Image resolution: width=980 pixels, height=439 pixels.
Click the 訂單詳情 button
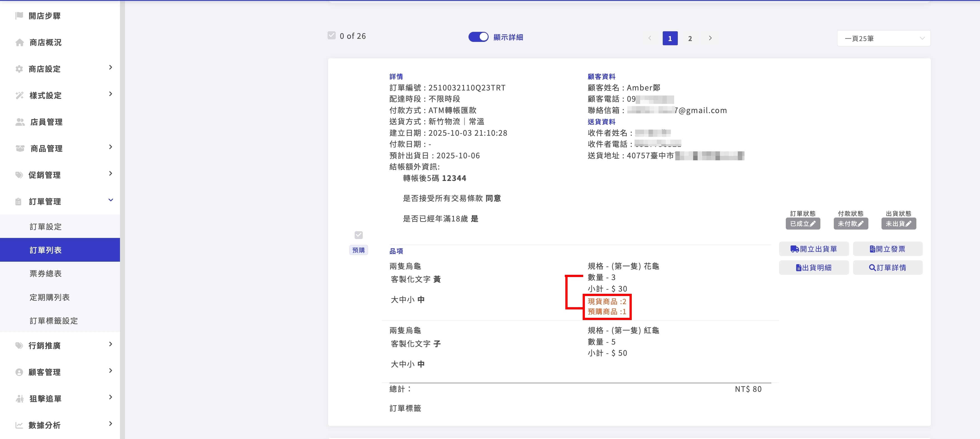coord(888,268)
